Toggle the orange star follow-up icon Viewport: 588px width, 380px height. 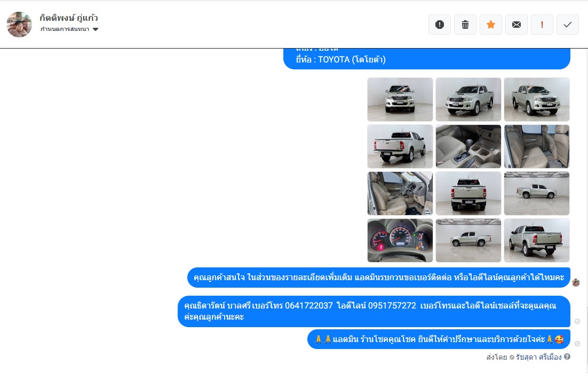click(491, 25)
